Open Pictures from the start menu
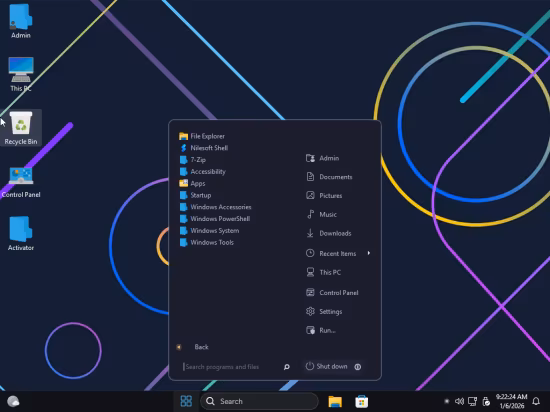Viewport: 550px width, 412px height. [324, 196]
